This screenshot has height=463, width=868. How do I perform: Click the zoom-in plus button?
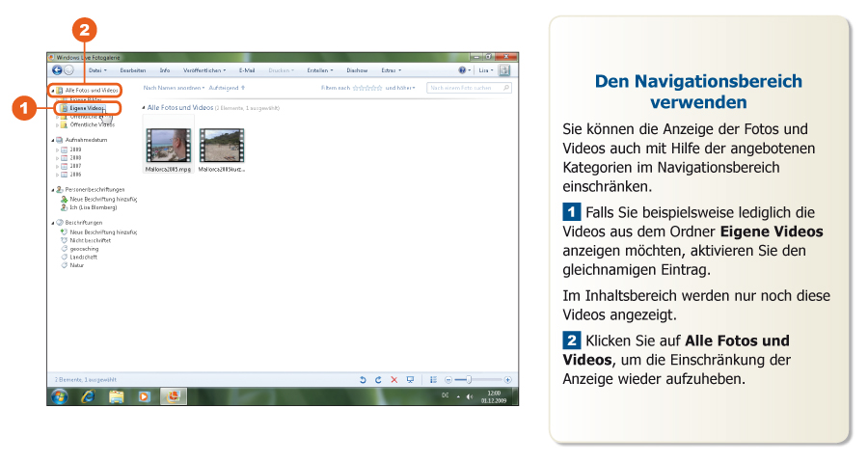[507, 380]
